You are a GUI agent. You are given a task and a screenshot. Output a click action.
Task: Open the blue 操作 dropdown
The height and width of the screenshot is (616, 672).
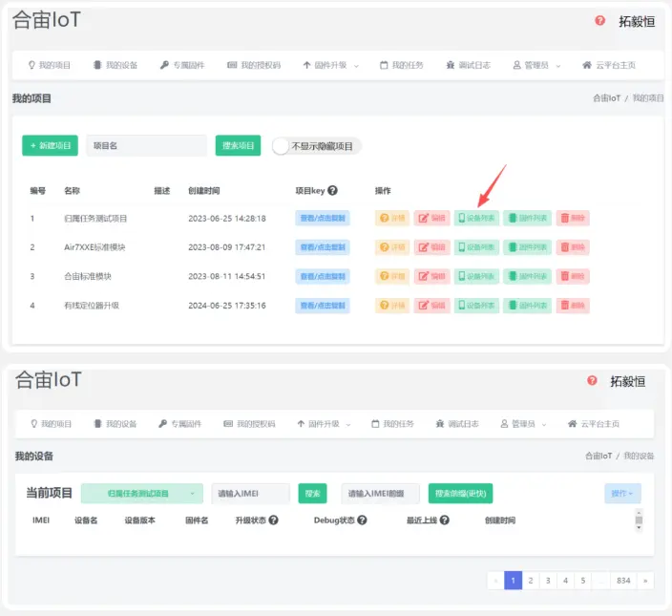622,494
